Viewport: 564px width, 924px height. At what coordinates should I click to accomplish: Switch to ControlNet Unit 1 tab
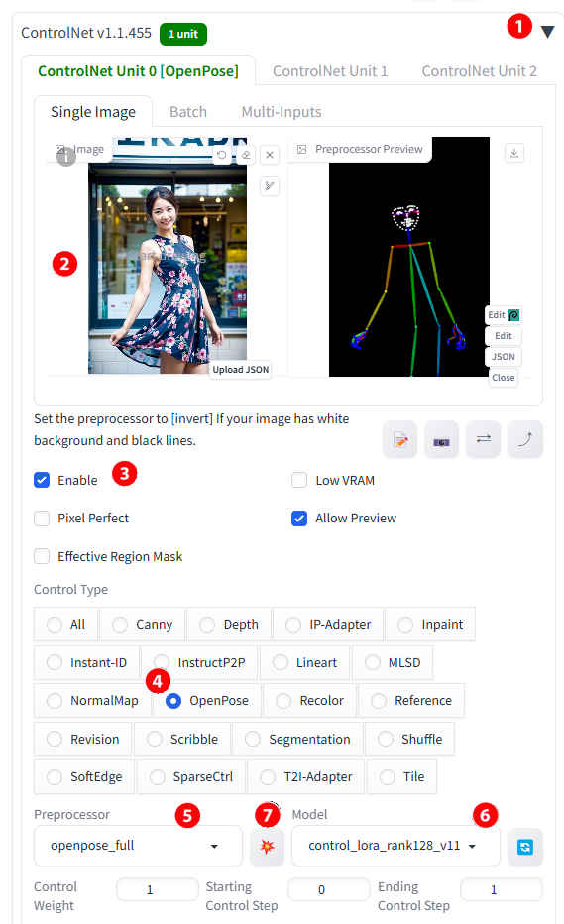(330, 71)
